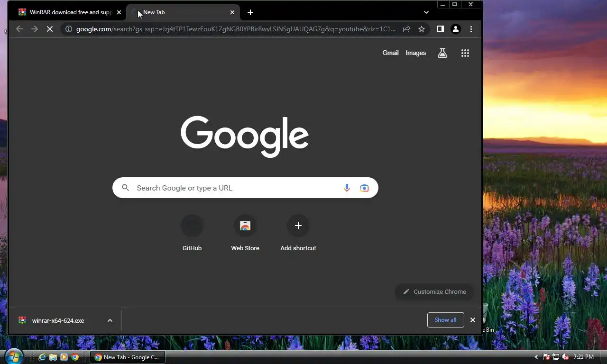Close the downloads bar
The image size is (607, 364).
[473, 320]
